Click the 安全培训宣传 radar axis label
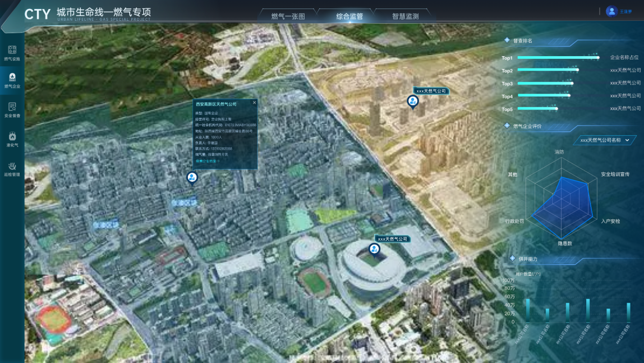The image size is (644, 363). pos(615,174)
